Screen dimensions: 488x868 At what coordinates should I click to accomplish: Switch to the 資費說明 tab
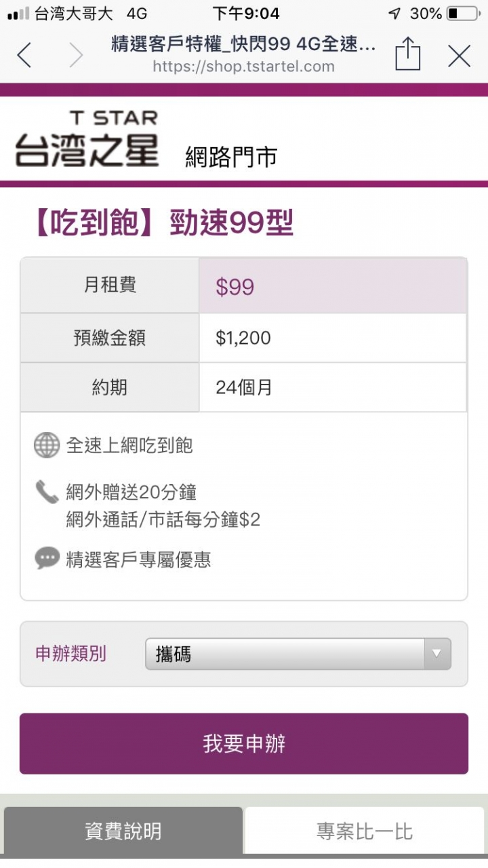(x=123, y=830)
